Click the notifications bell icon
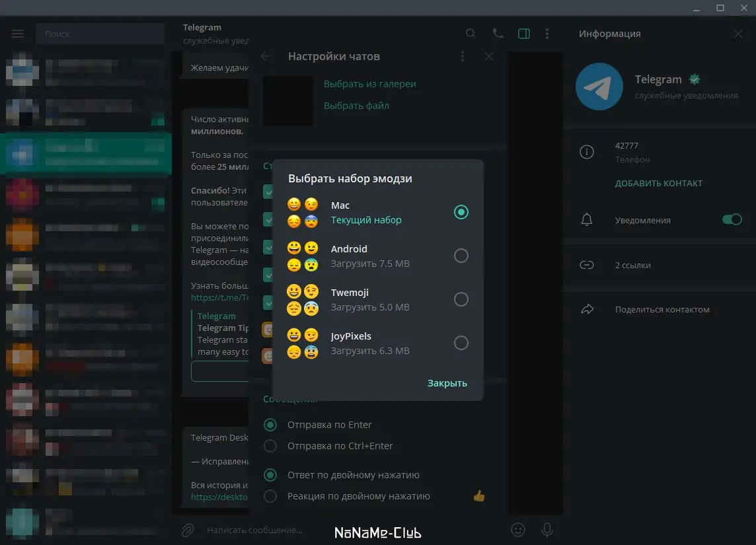The width and height of the screenshot is (756, 545). tap(587, 220)
